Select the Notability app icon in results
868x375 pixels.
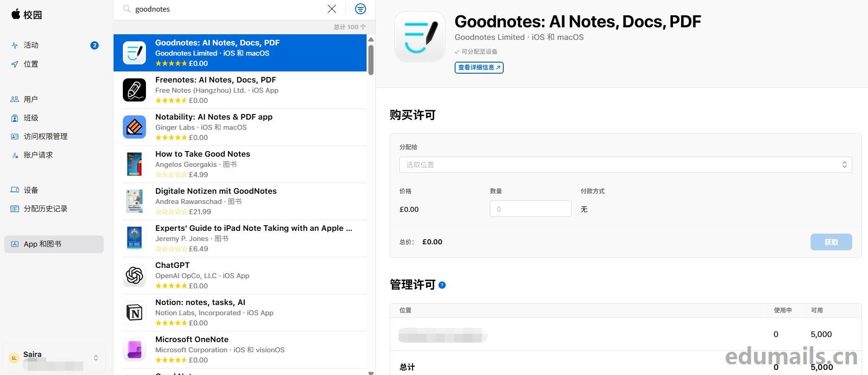click(134, 127)
